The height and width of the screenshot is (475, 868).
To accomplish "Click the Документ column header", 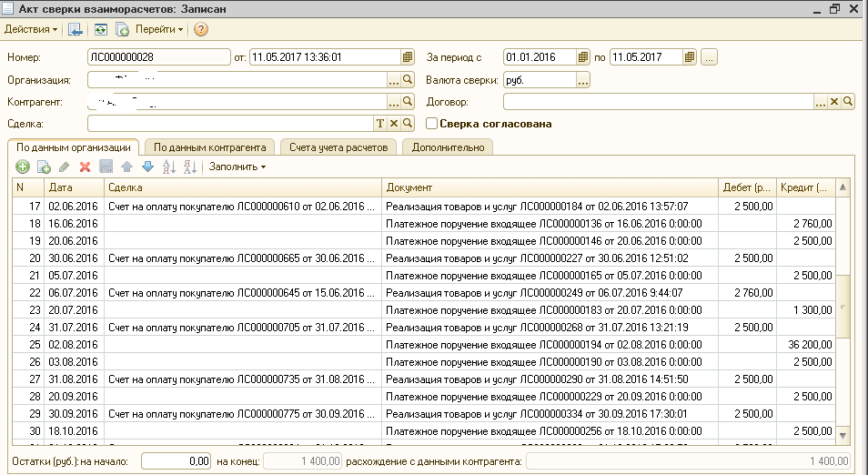I will pos(550,187).
